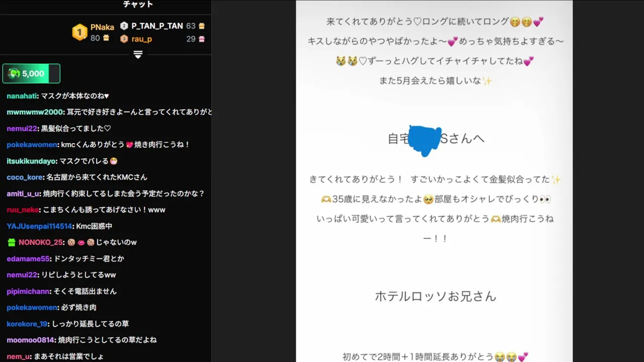The height and width of the screenshot is (362, 644).
Task: Open nem_u's user card
Action: pos(19,356)
